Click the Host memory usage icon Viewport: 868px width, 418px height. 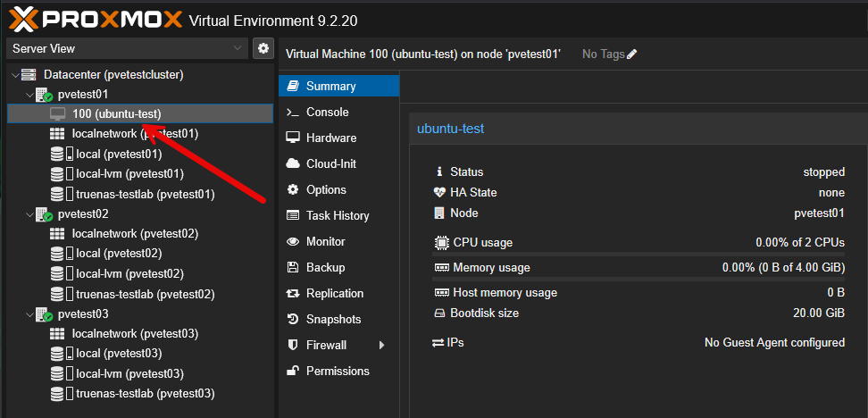(441, 293)
